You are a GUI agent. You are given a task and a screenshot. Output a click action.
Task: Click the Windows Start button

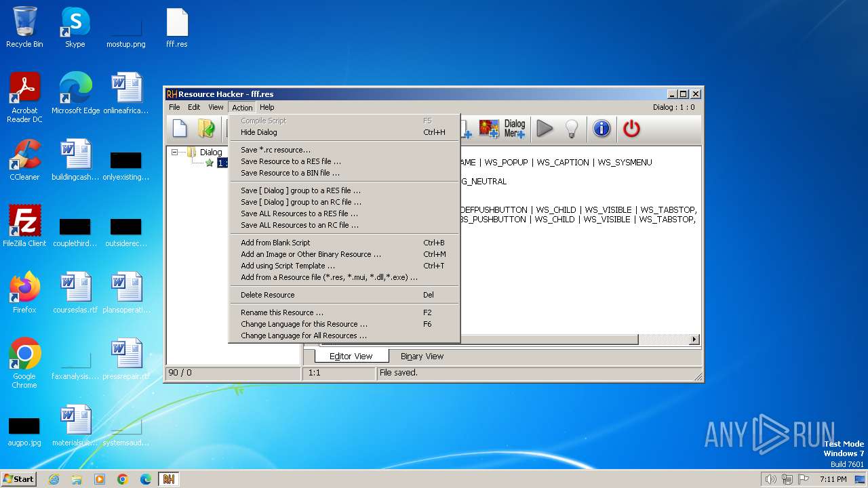coord(18,479)
